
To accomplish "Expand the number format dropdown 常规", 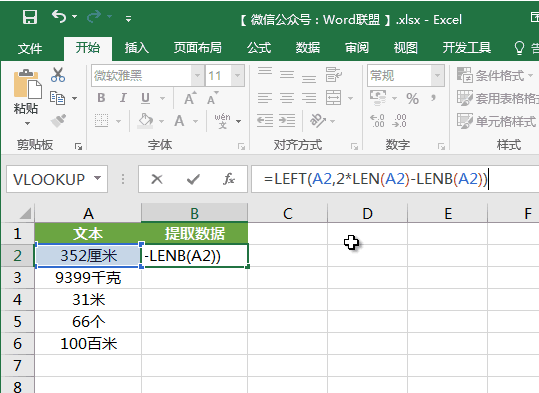I will pyautogui.click(x=437, y=75).
